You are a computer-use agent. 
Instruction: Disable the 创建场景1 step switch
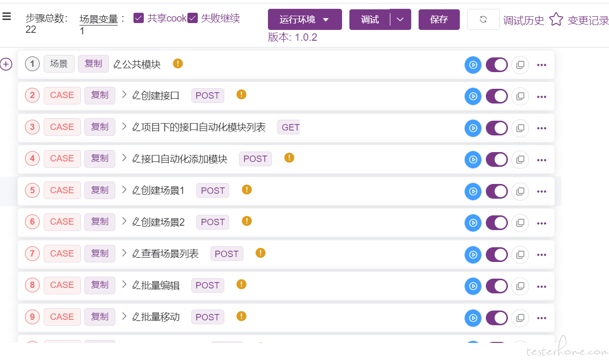point(497,191)
